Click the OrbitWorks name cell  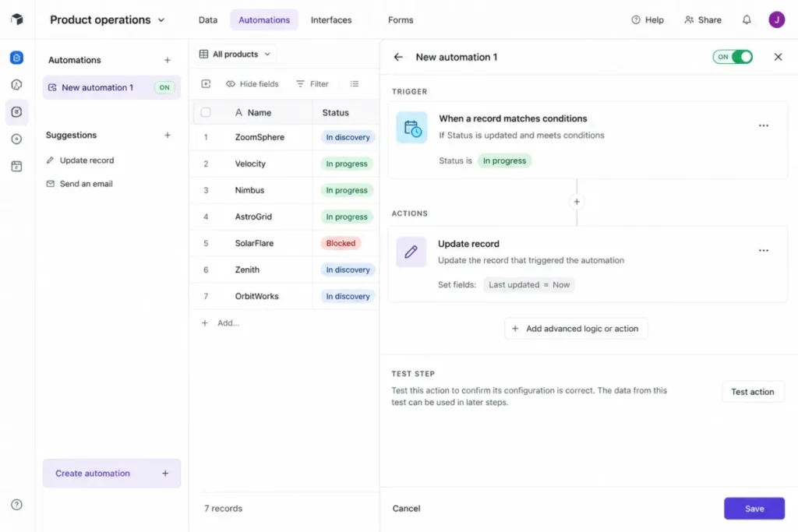(256, 296)
